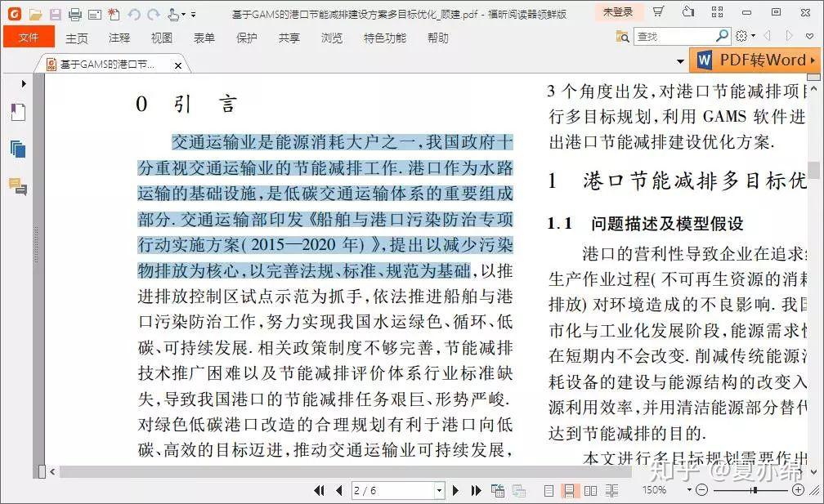Open the 文件 menu
Viewport: 824px width, 504px height.
(29, 38)
